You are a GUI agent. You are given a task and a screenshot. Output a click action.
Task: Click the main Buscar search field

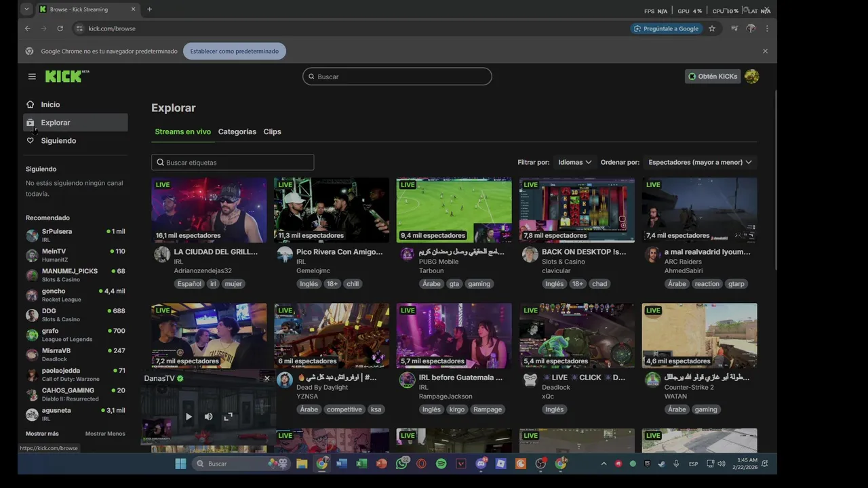(x=397, y=77)
